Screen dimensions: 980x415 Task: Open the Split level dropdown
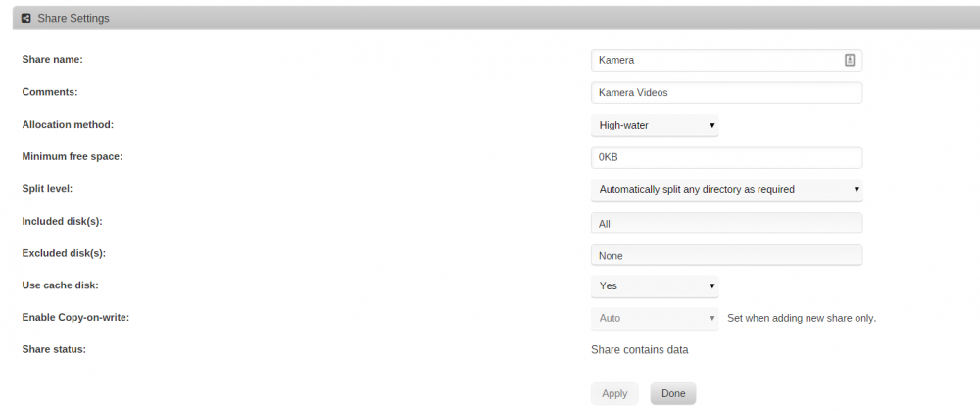[726, 189]
